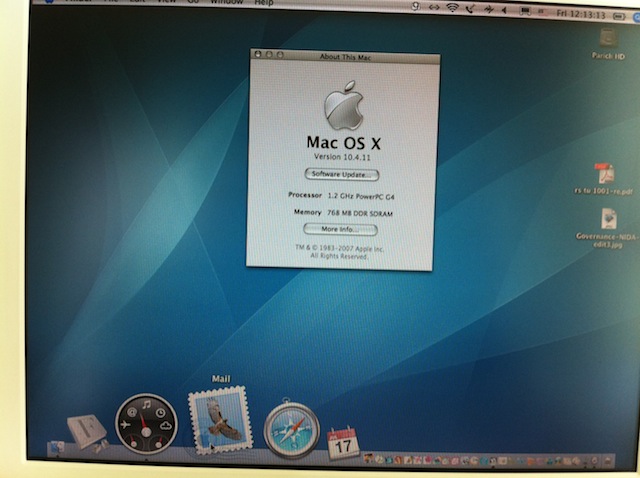640x478 pixels.
Task: Click the About This Mac title bar
Action: (343, 56)
